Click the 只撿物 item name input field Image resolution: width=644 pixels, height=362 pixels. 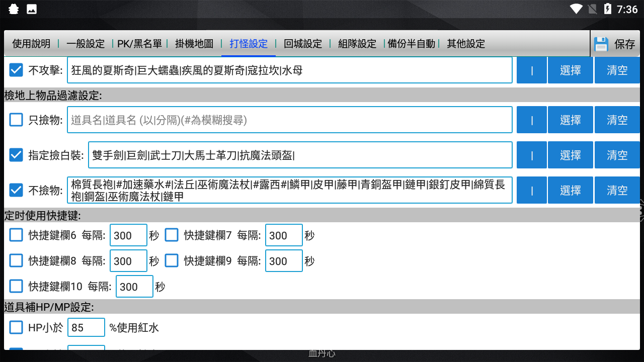[x=290, y=120]
